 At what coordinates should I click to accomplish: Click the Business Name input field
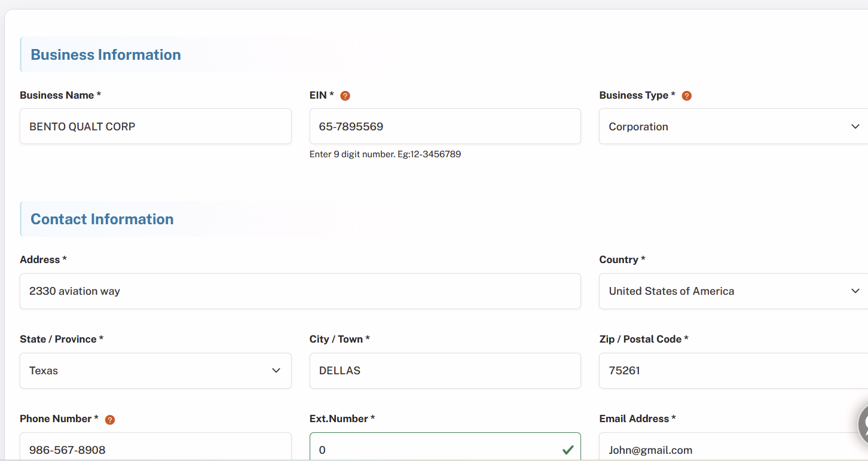(x=155, y=126)
